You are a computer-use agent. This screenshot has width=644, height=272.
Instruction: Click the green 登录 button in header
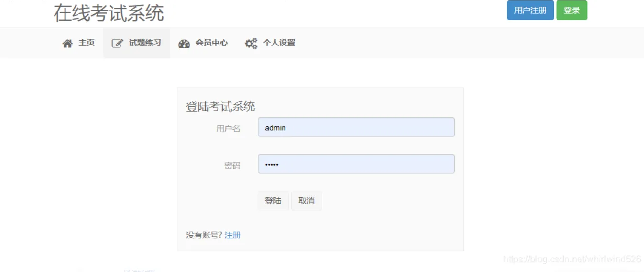(571, 11)
